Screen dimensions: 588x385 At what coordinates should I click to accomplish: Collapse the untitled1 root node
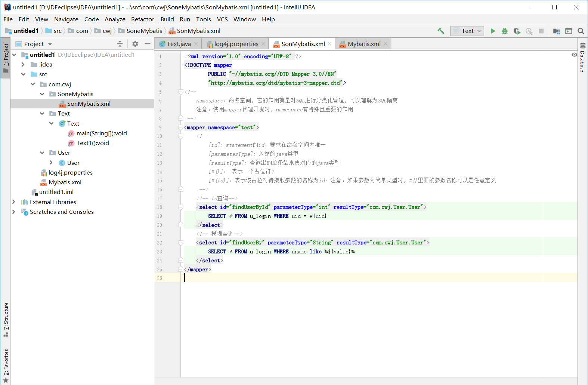(14, 55)
